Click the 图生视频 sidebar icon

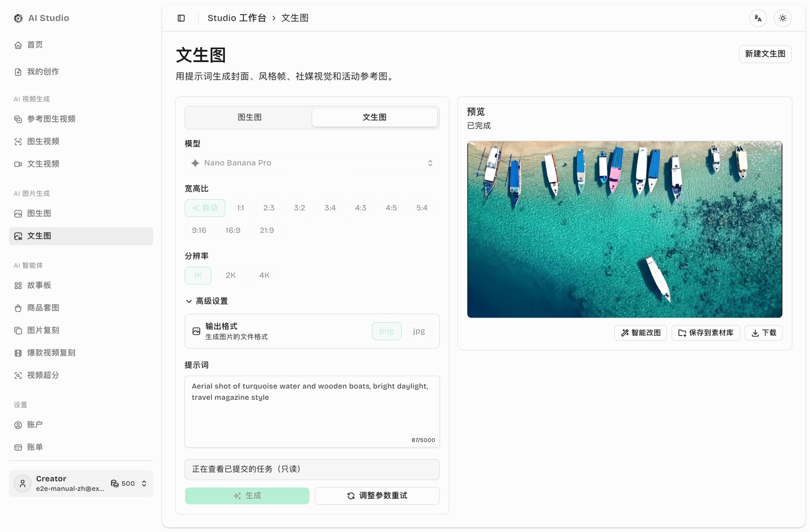pos(18,142)
